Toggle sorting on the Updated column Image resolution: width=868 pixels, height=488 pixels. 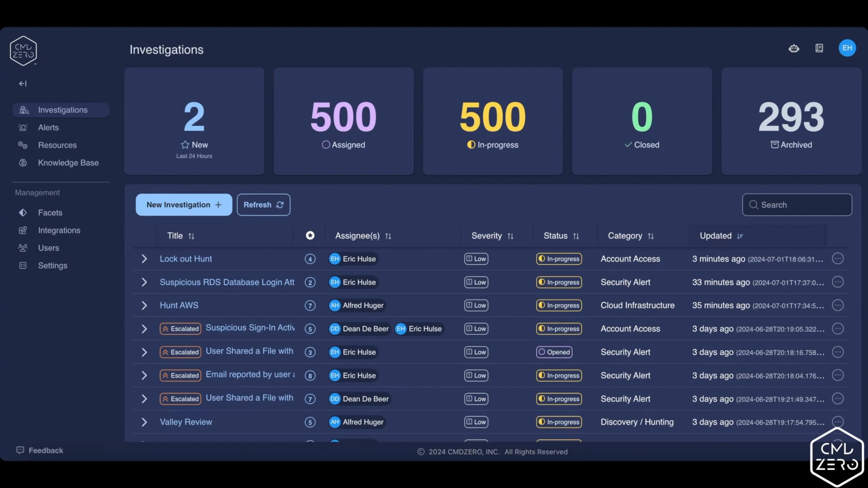[x=739, y=235]
